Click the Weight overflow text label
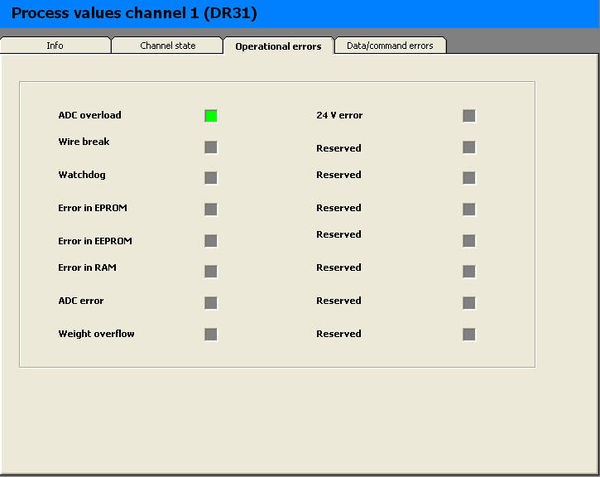Image resolution: width=600 pixels, height=477 pixels. (96, 334)
